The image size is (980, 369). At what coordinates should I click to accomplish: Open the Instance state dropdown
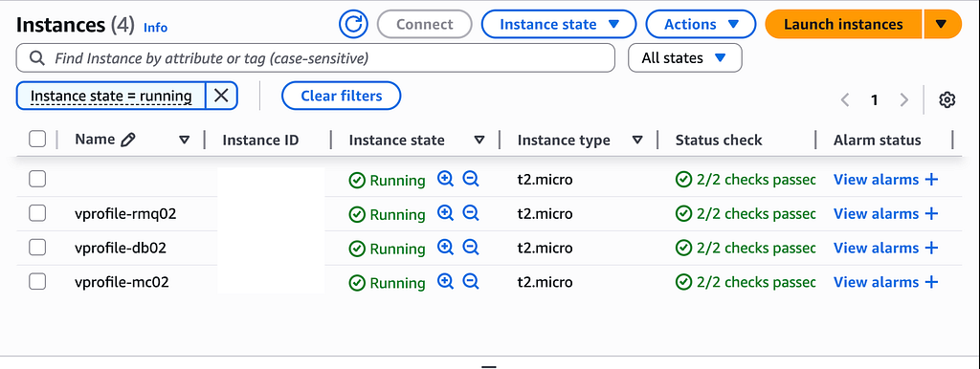tap(559, 24)
